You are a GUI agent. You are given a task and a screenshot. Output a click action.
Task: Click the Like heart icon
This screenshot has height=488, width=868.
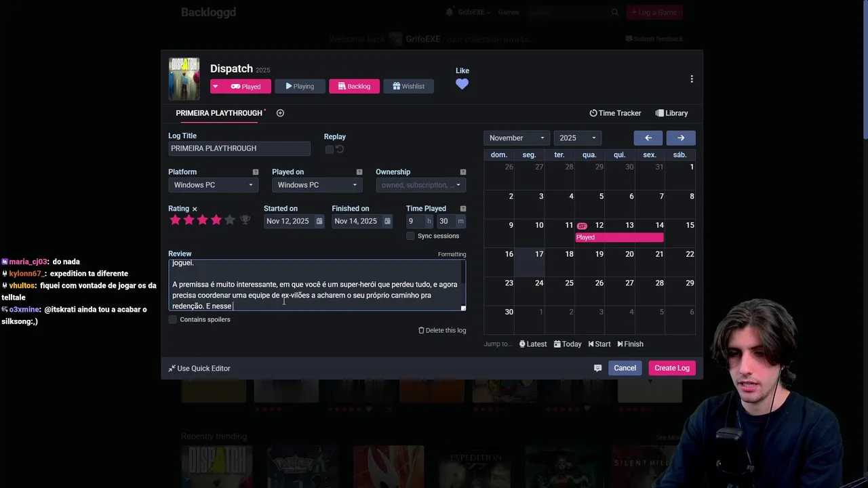click(x=462, y=84)
